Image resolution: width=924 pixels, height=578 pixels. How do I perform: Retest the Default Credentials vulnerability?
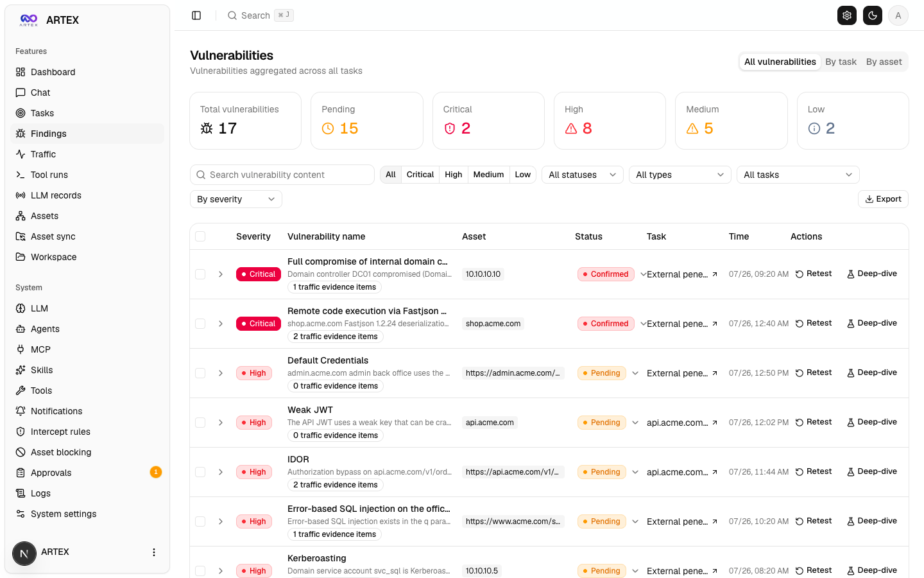tap(814, 372)
